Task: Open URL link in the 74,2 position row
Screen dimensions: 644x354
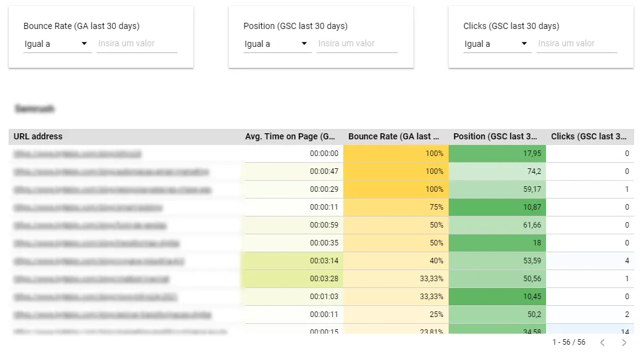Action: click(x=111, y=172)
